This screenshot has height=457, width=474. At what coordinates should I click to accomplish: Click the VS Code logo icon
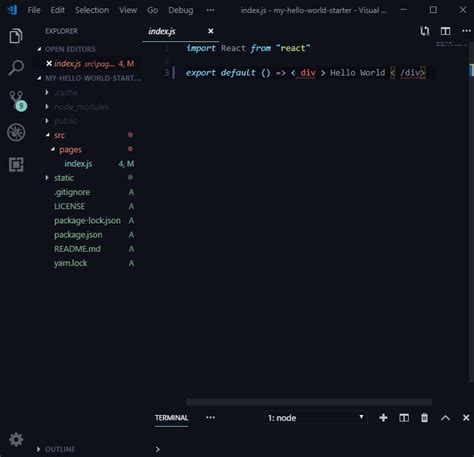(x=13, y=10)
